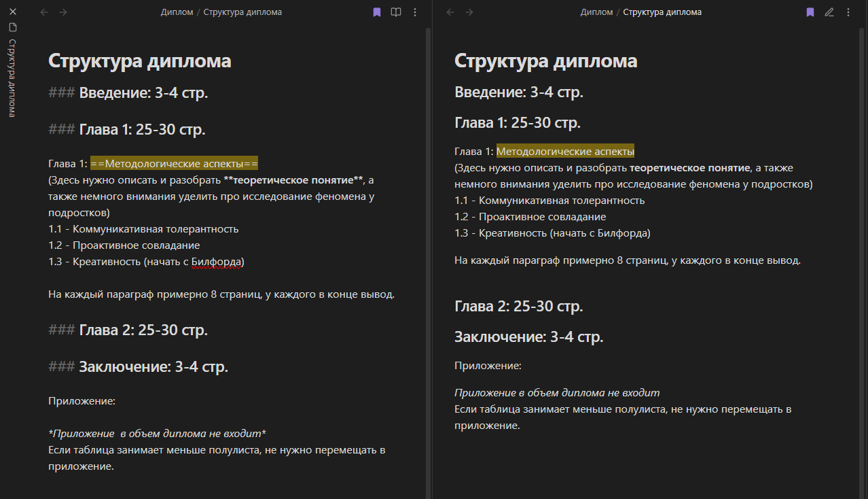
Task: Click heading Глава 1: 25-30 стр. in preview
Action: (518, 123)
